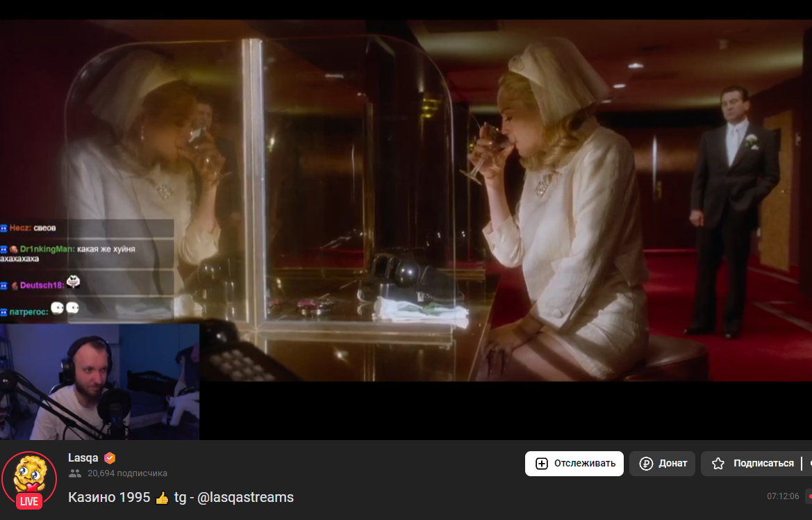Click the Deutsch18 chat message emote

[74, 282]
